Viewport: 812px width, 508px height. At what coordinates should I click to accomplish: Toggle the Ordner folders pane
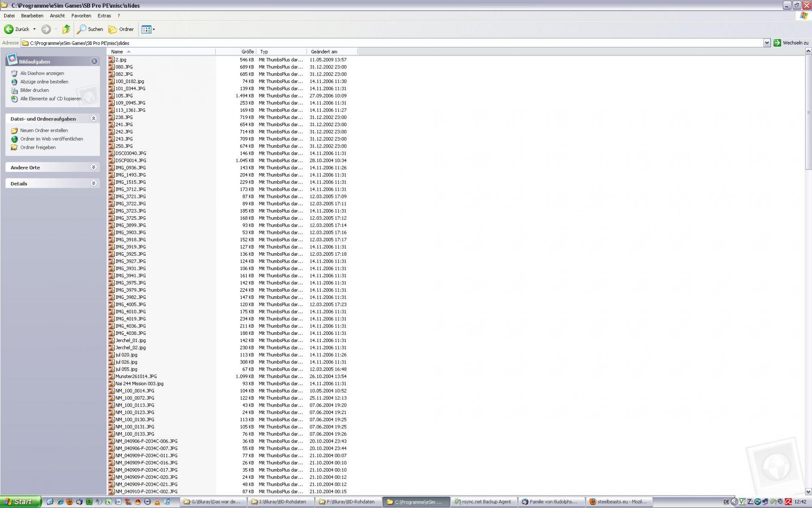pos(121,29)
